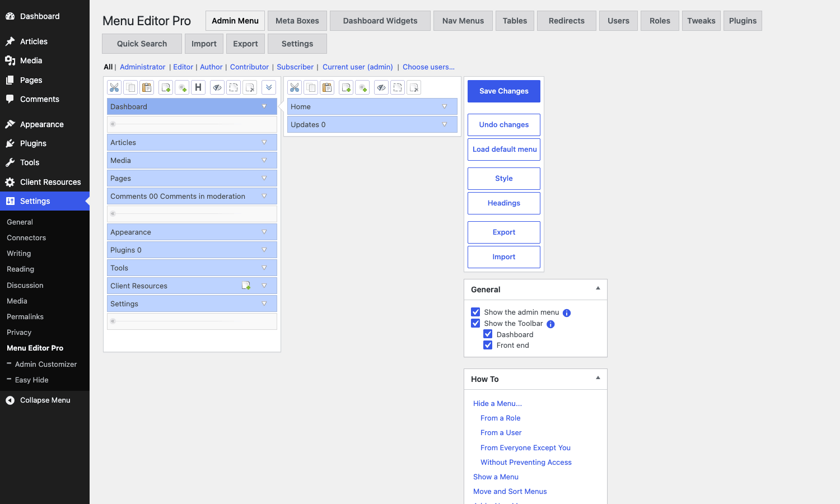Open Articles in the WordPress sidebar

pos(45,41)
